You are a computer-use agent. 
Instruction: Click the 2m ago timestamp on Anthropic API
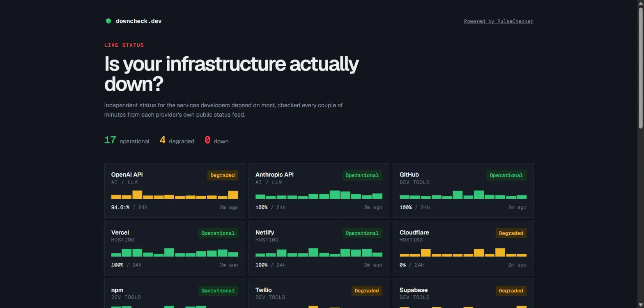point(373,207)
